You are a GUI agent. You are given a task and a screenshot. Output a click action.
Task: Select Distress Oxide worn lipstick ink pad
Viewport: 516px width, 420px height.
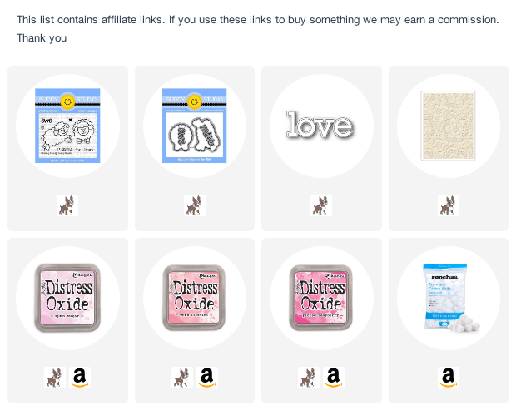pyautogui.click(x=194, y=298)
